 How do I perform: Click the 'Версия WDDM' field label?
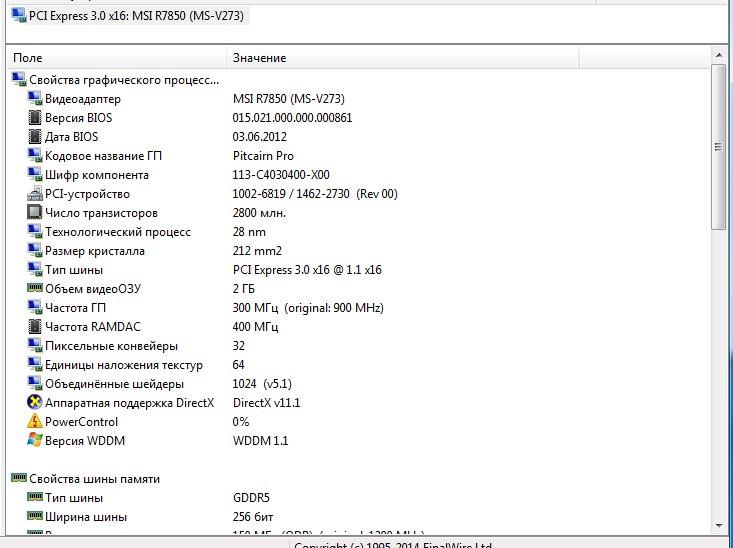tap(85, 440)
